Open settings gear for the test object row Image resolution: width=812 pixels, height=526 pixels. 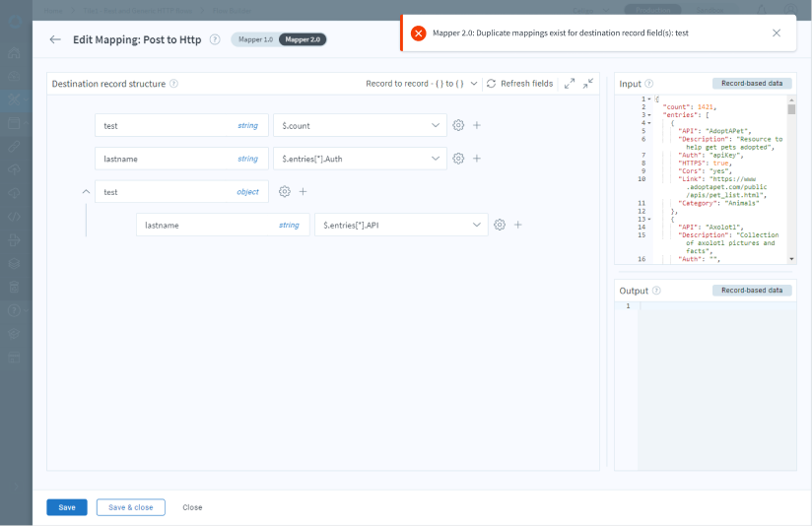285,192
